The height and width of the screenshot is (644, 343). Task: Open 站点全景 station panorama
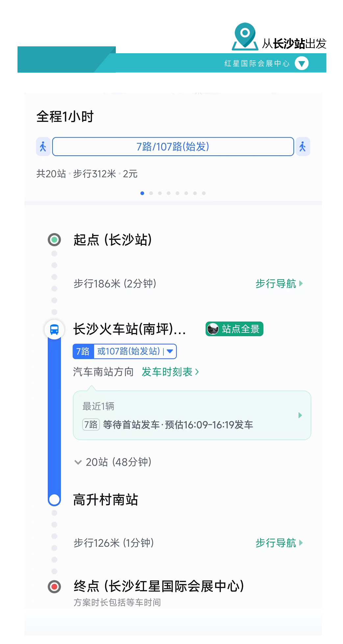pyautogui.click(x=234, y=329)
